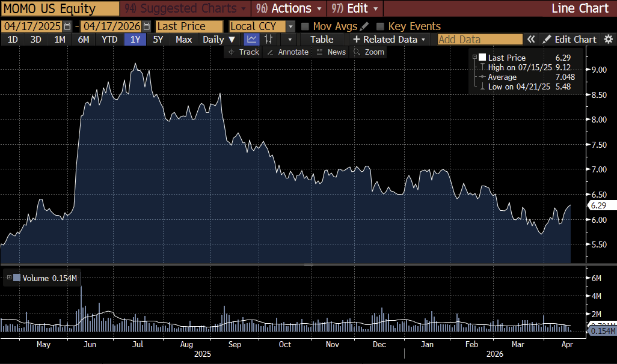This screenshot has height=364, width=617.
Task: Collapse panel with the double left arrow
Action: (x=531, y=39)
